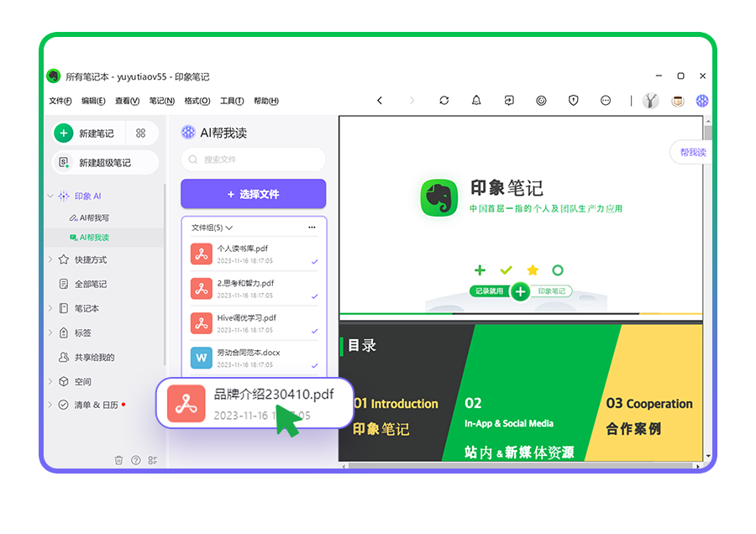This screenshot has width=756, height=534.
Task: Click the 新建笔记 button label
Action: coord(97,133)
